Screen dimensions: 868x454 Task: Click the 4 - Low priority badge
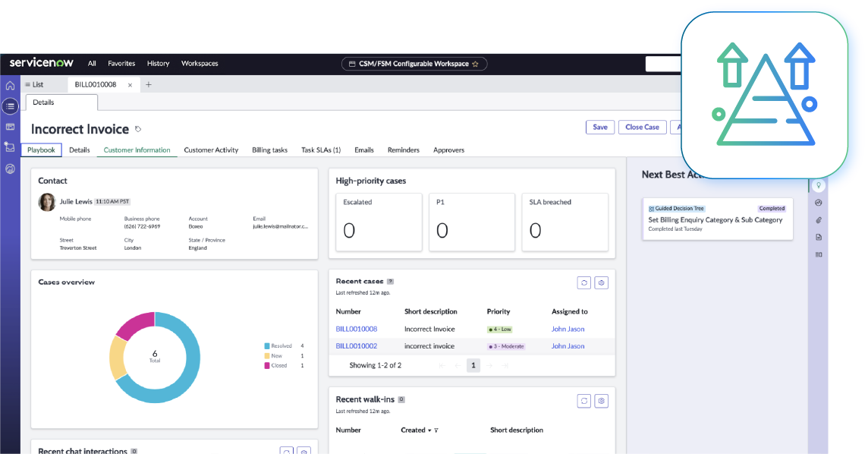(x=500, y=329)
